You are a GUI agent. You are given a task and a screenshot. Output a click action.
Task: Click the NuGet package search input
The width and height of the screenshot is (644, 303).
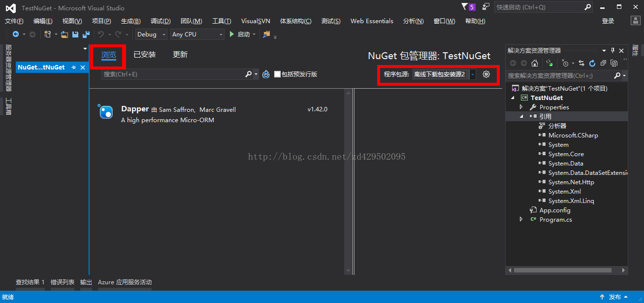(x=173, y=74)
